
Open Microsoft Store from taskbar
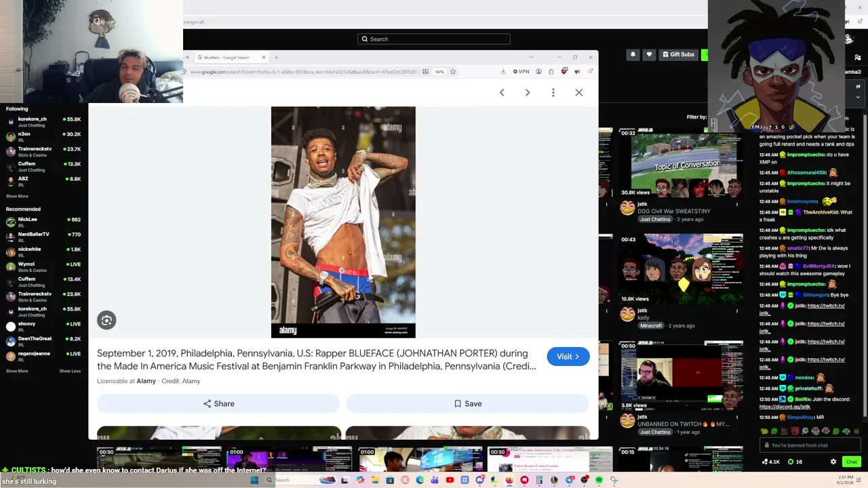(x=390, y=480)
